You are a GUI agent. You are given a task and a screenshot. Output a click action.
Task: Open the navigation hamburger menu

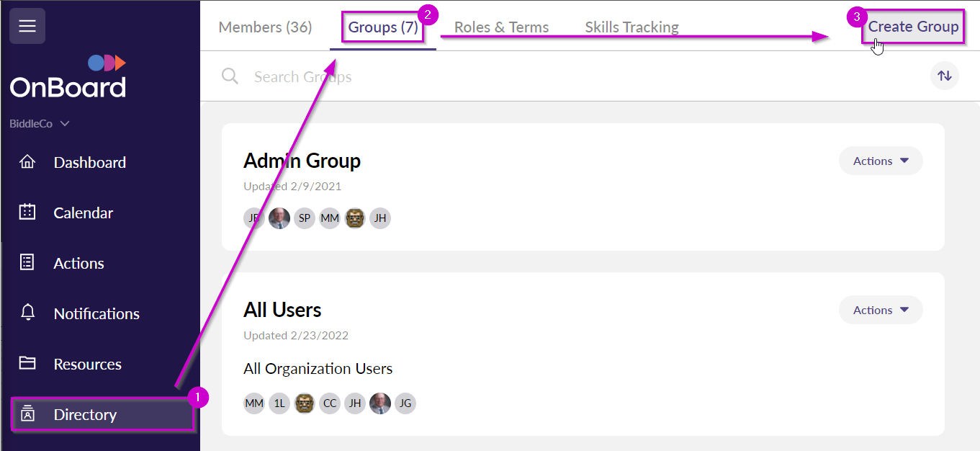pos(27,26)
